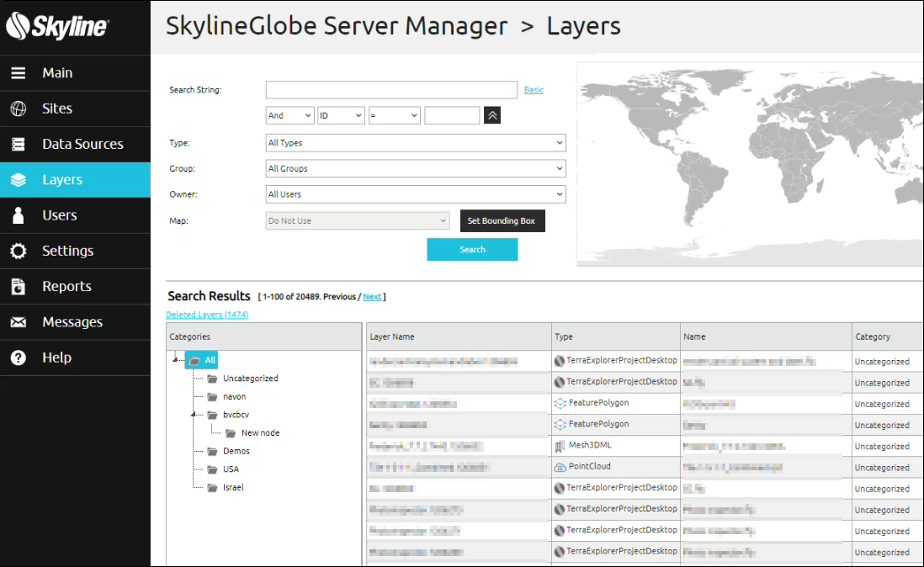Open the ID field dropdown

(341, 115)
